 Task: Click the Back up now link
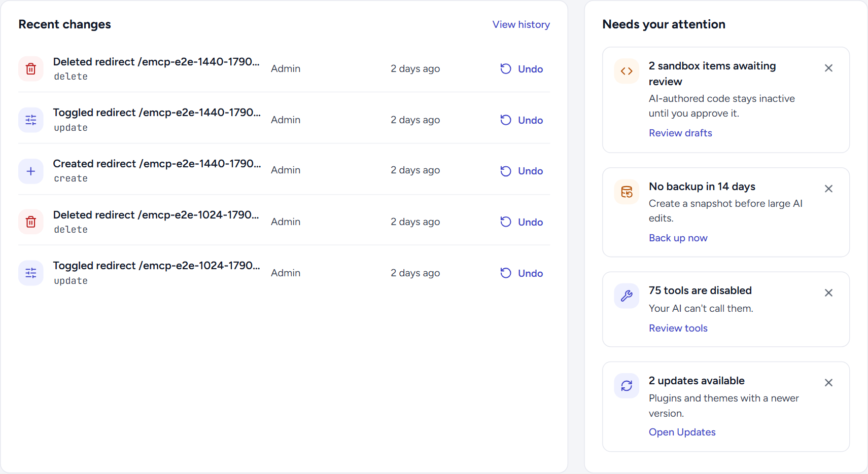click(678, 238)
